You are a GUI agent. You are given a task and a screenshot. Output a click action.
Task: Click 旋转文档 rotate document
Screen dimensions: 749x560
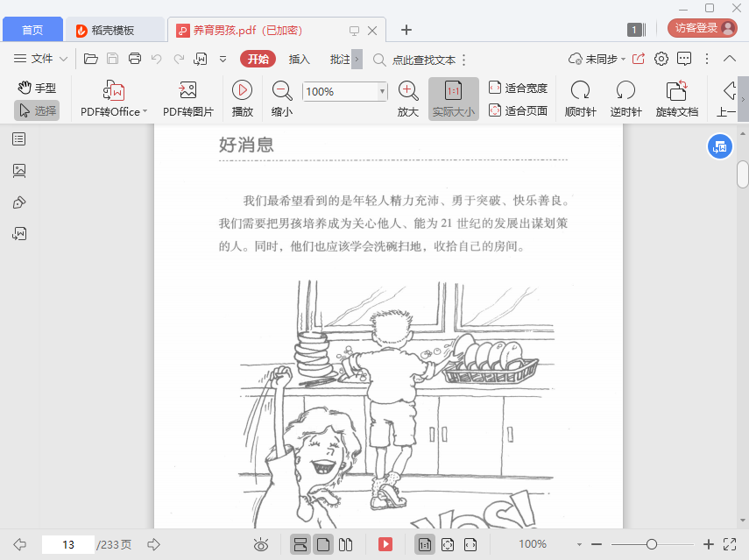click(x=677, y=99)
